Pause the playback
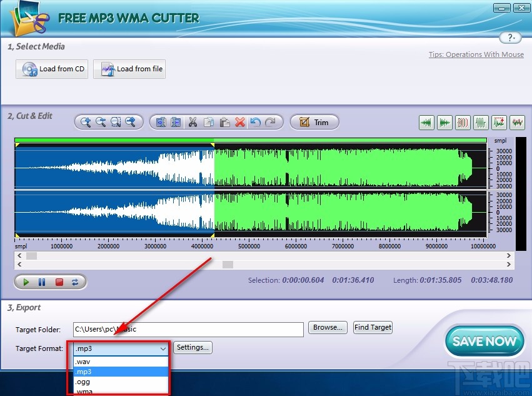The image size is (532, 396). tap(42, 282)
